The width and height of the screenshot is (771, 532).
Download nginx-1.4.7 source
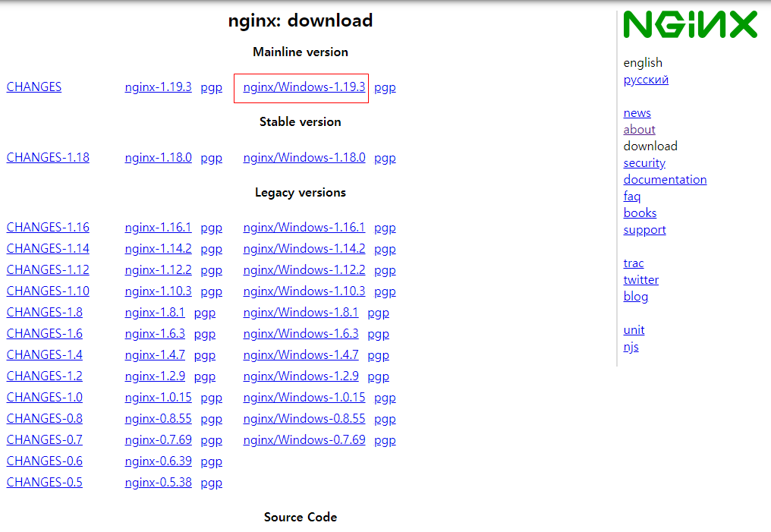point(155,354)
